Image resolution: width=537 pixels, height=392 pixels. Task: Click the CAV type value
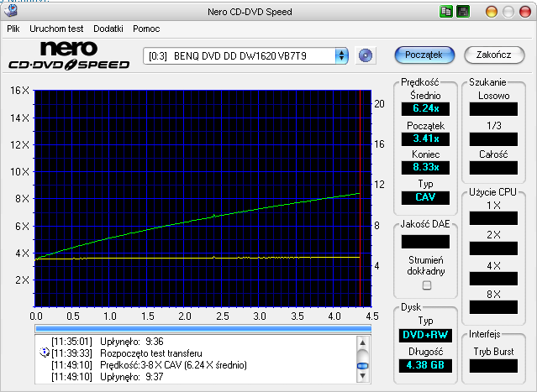425,197
